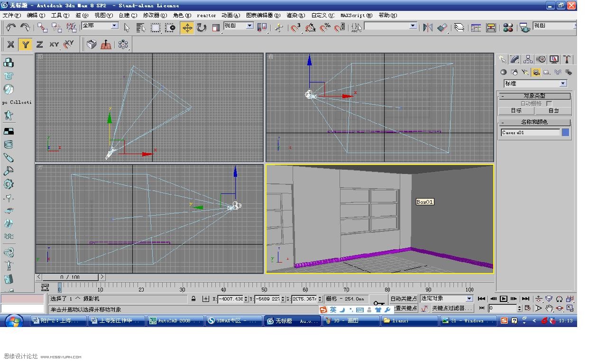Click the Go to End playback button
Screen dimensions: 607x364
point(525,299)
